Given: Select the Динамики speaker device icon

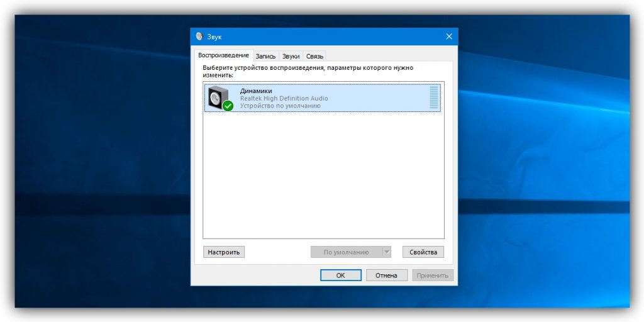Looking at the screenshot, I should pos(217,97).
